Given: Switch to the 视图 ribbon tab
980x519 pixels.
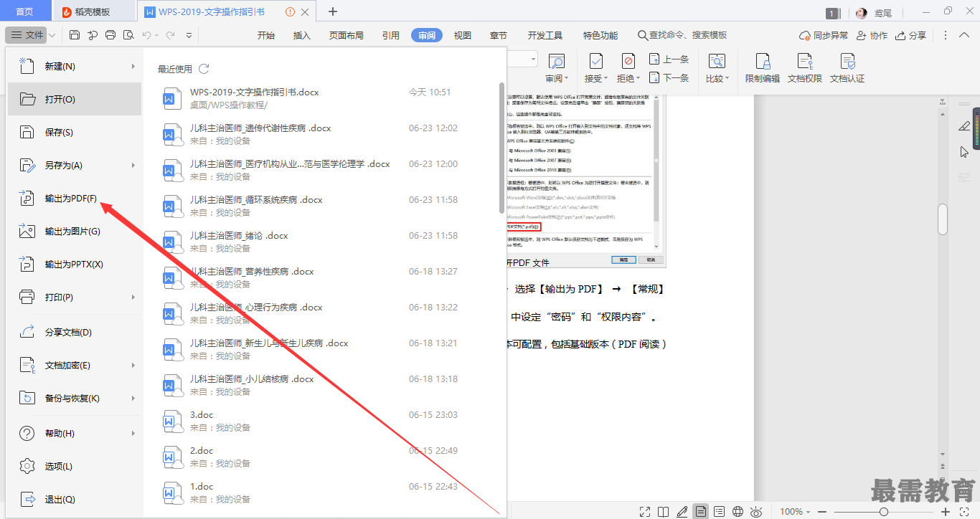Looking at the screenshot, I should click(463, 35).
